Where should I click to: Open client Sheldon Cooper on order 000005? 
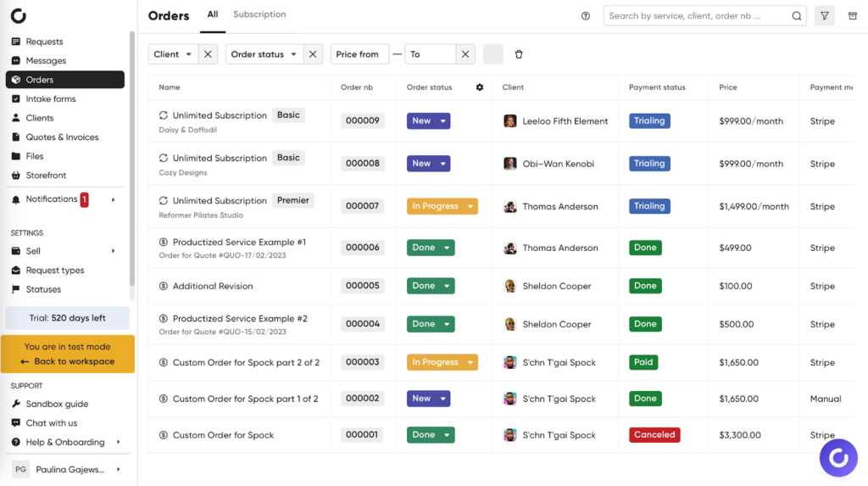click(x=556, y=286)
